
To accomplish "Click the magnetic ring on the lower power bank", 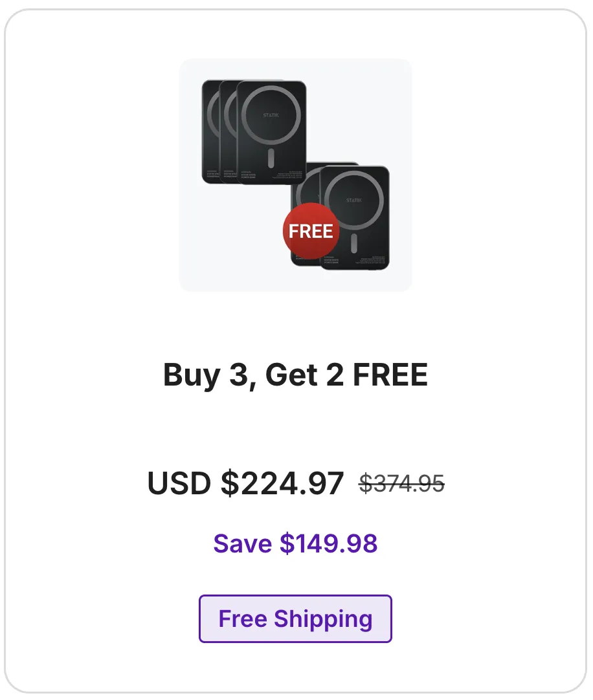I will pos(354,200).
